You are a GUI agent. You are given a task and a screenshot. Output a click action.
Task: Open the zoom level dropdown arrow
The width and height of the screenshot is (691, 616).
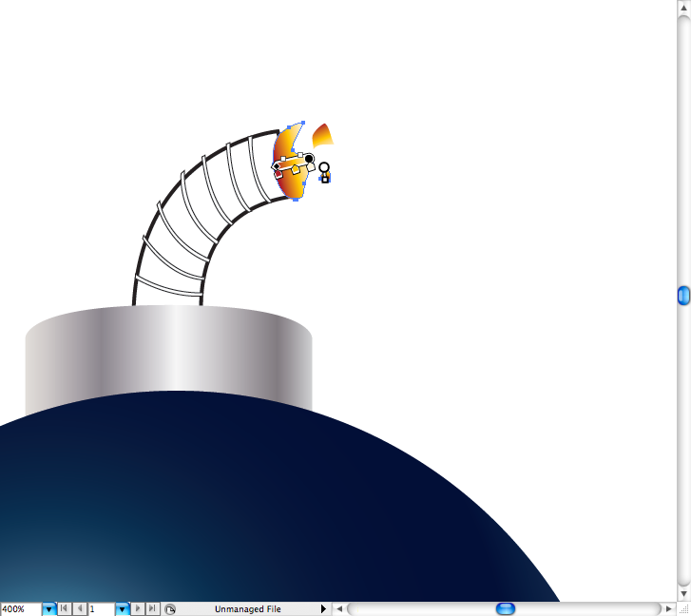48,608
